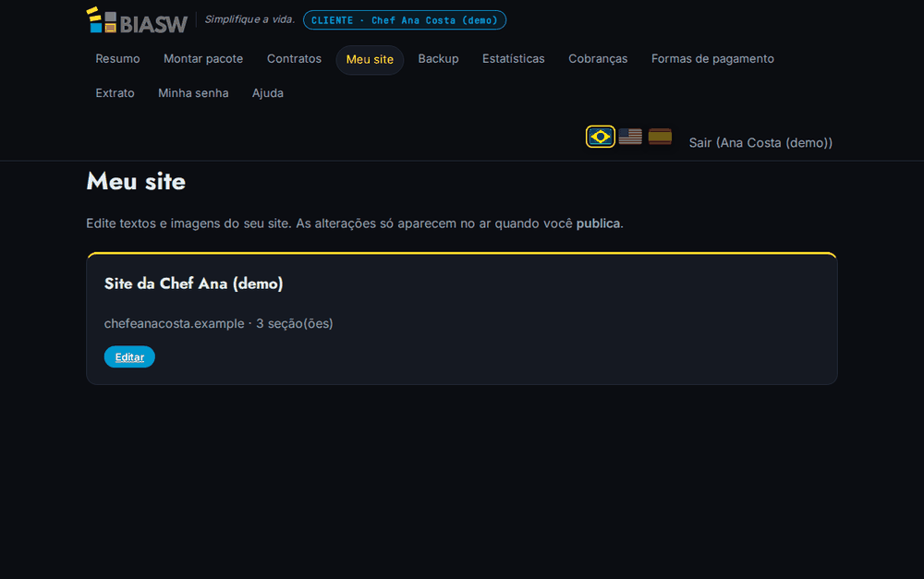Screen dimensions: 924x579
Task: Open the Ajuda help page
Action: point(268,93)
